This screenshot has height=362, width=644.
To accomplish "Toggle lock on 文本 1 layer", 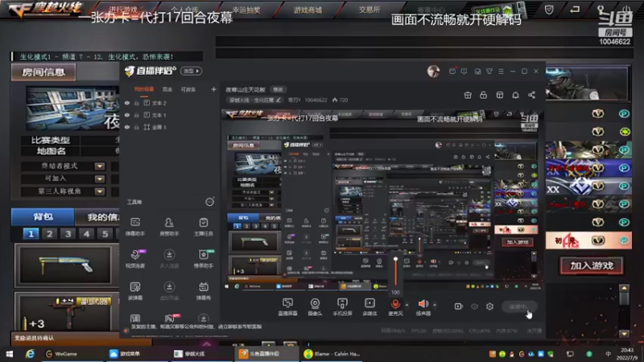I will (x=137, y=115).
